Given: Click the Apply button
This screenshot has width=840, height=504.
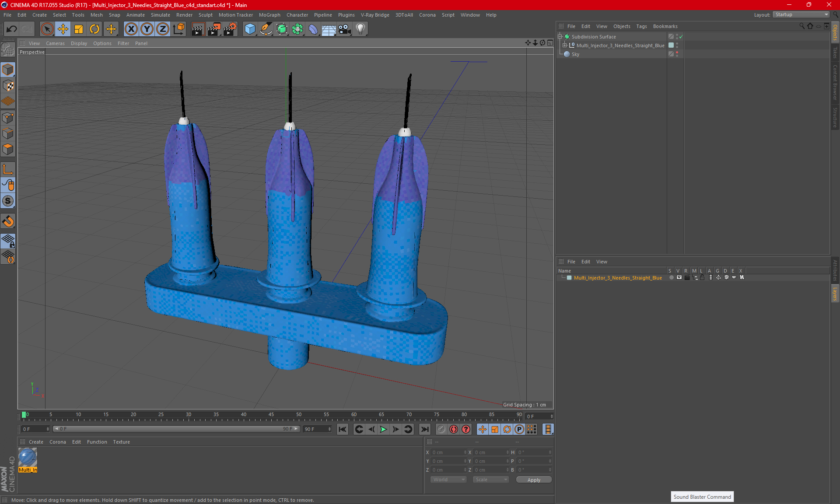Looking at the screenshot, I should point(533,480).
